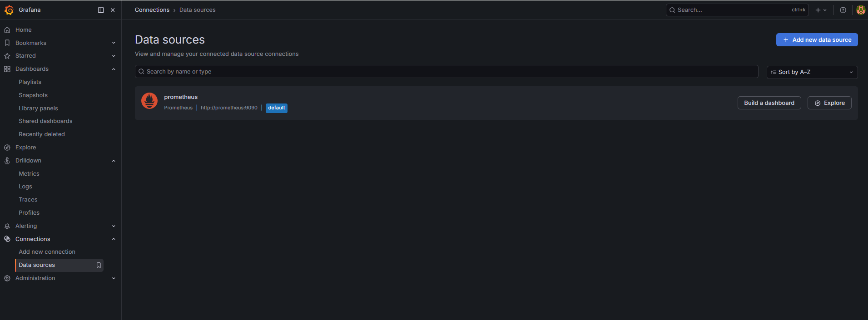Close the navigation menu with X
This screenshot has height=320, width=868.
[113, 10]
